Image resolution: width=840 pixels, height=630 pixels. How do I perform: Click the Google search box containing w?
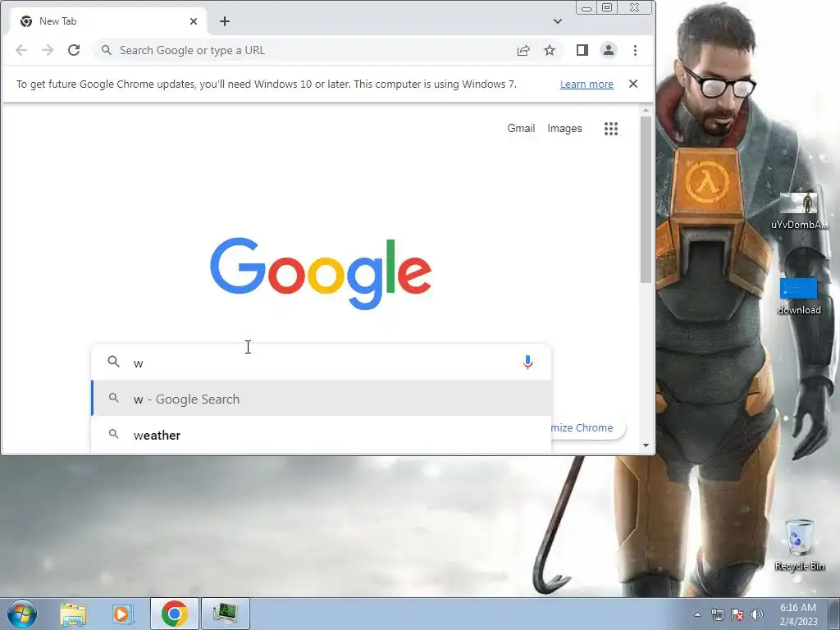click(322, 363)
